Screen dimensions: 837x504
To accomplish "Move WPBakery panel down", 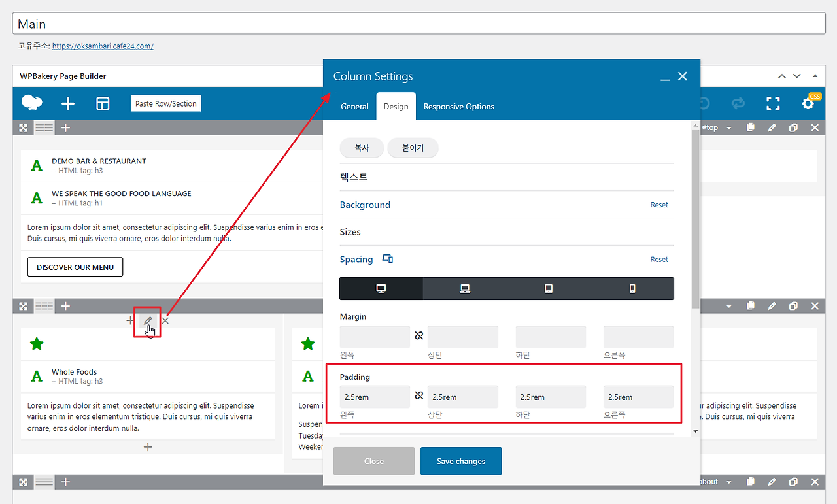I will coord(797,76).
